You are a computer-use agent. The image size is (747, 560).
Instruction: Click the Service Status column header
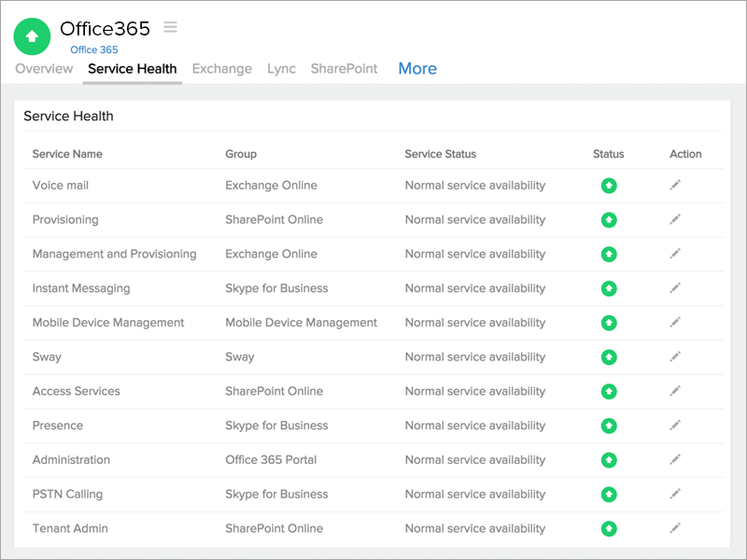click(x=440, y=154)
